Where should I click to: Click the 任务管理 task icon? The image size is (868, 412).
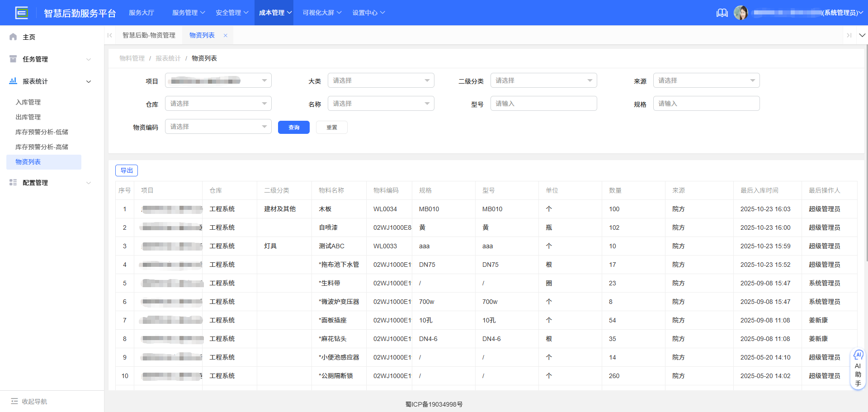(13, 59)
